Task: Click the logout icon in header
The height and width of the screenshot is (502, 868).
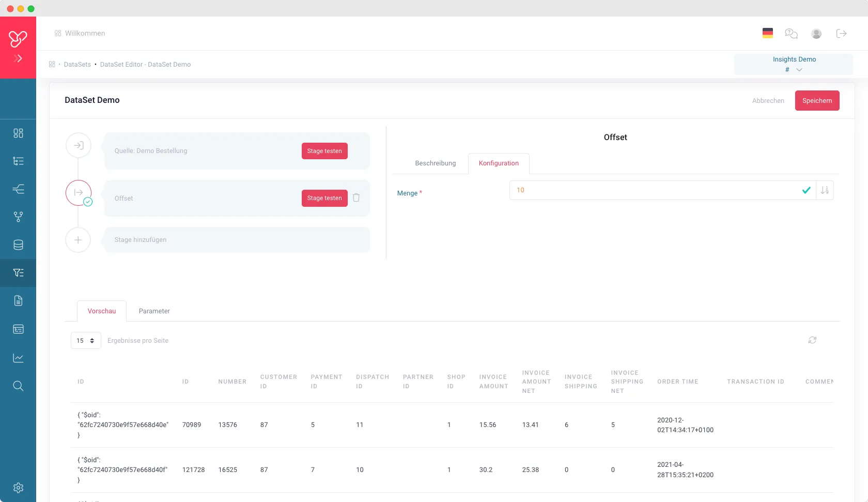Action: (841, 34)
